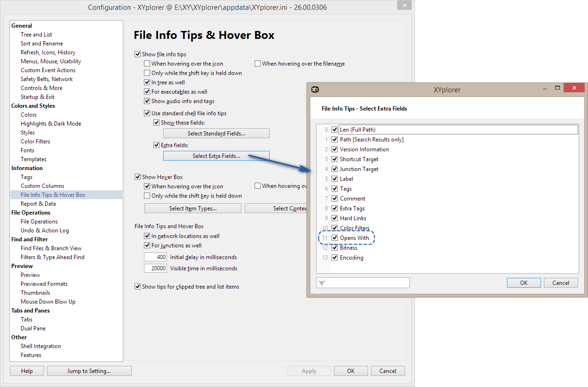Select Safety Belts, Network category

click(47, 79)
